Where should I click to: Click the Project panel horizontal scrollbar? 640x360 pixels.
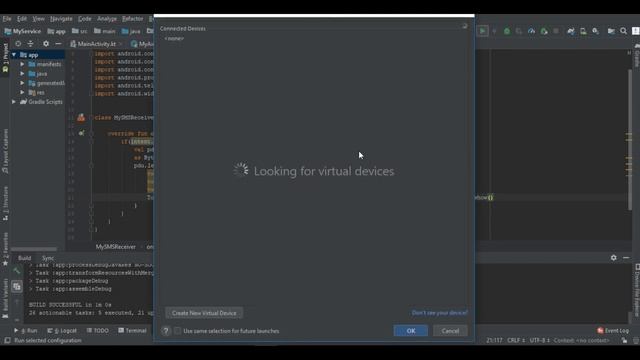(34, 249)
